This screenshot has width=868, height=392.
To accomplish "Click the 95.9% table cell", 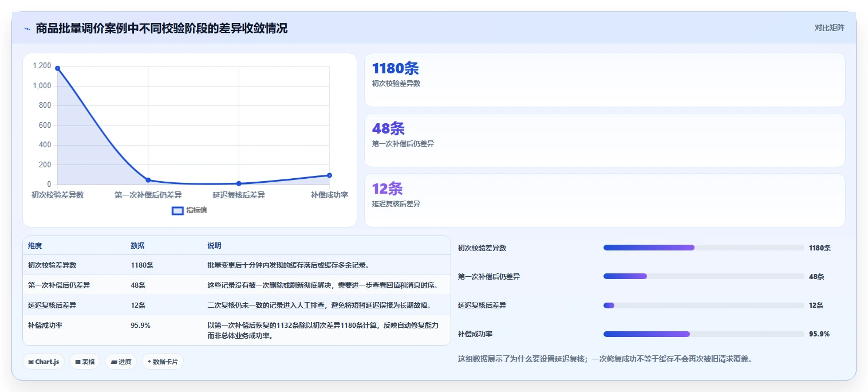I will [x=140, y=325].
